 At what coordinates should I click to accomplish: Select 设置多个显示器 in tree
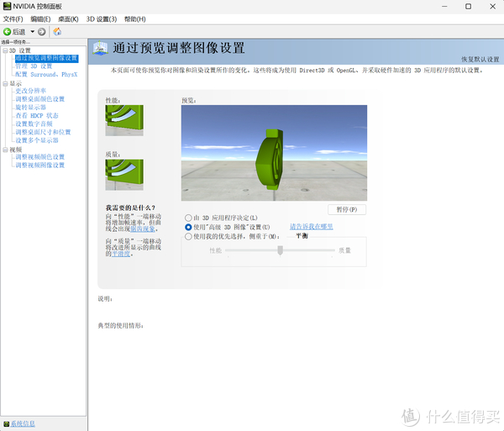(37, 140)
